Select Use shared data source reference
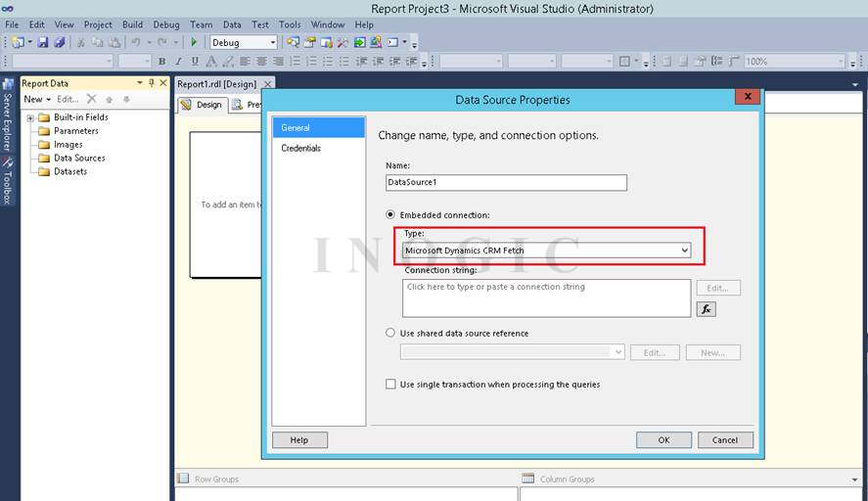Image resolution: width=868 pixels, height=501 pixels. 390,333
